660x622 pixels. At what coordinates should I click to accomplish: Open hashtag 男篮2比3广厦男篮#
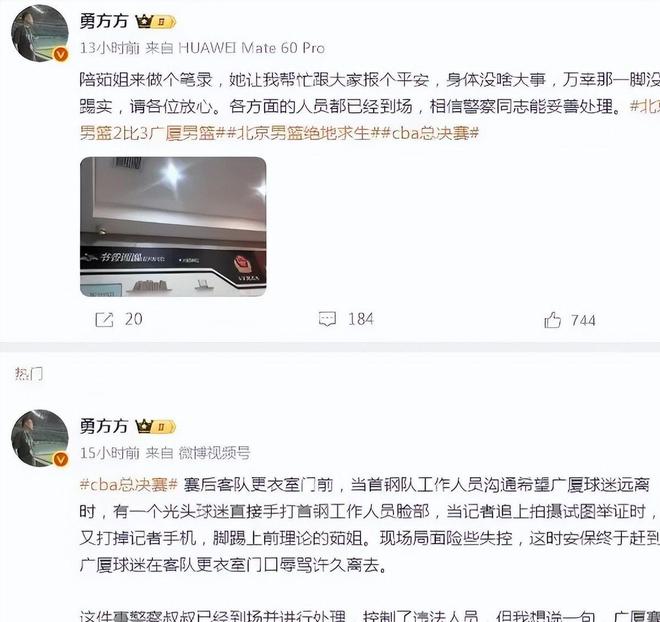pyautogui.click(x=153, y=133)
